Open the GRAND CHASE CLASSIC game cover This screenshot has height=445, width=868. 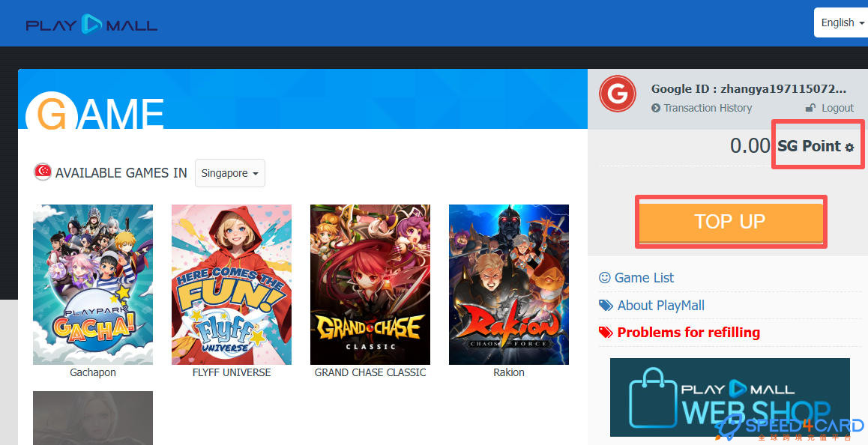pyautogui.click(x=370, y=285)
